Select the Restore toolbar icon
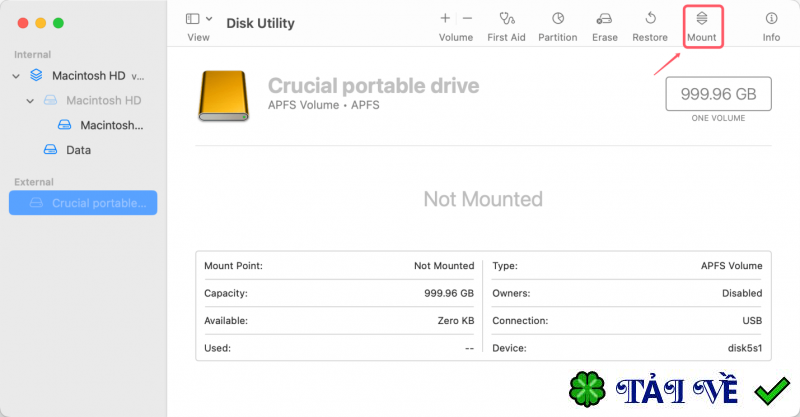Image resolution: width=800 pixels, height=417 pixels. click(x=650, y=19)
